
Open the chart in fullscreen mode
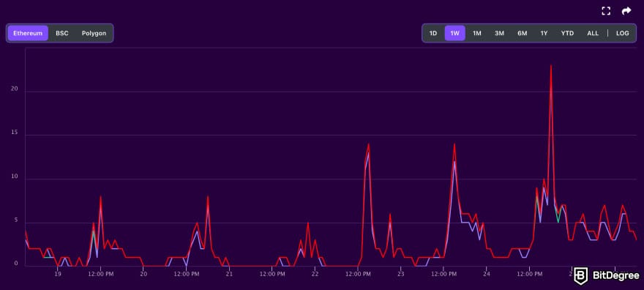(606, 11)
